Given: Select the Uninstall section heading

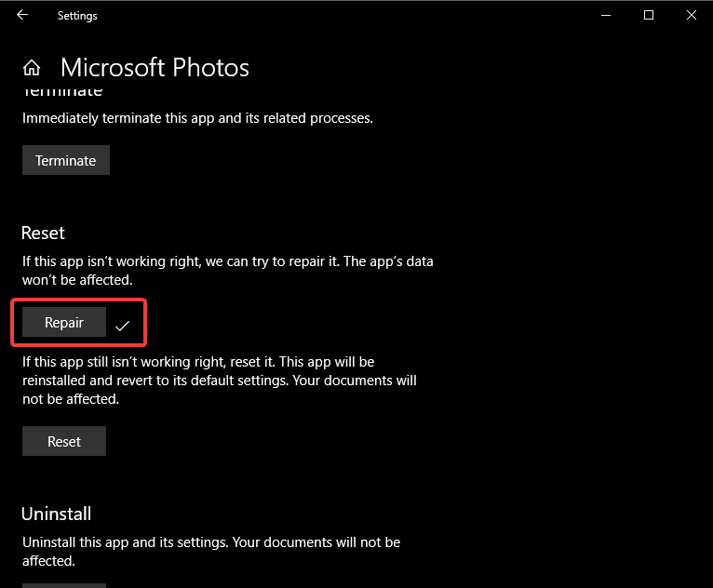Looking at the screenshot, I should [x=56, y=514].
